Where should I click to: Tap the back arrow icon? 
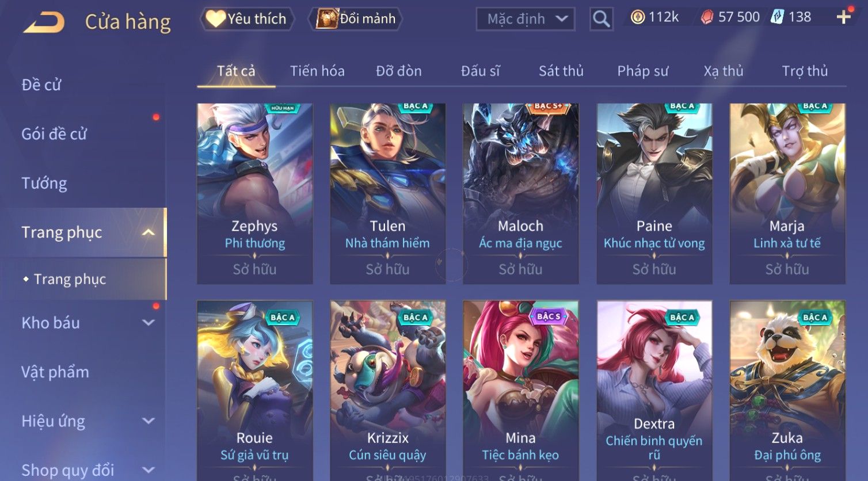44,22
